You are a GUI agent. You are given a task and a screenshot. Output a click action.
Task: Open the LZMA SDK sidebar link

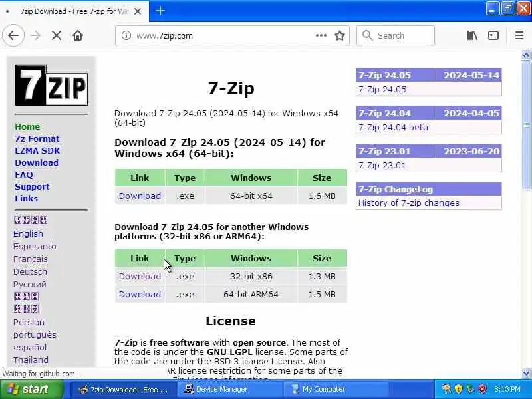(x=37, y=151)
